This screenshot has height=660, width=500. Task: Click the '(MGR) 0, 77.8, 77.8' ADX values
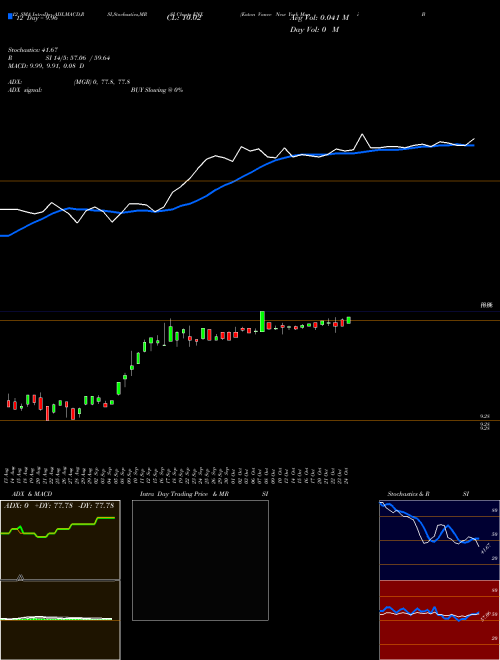[x=101, y=82]
